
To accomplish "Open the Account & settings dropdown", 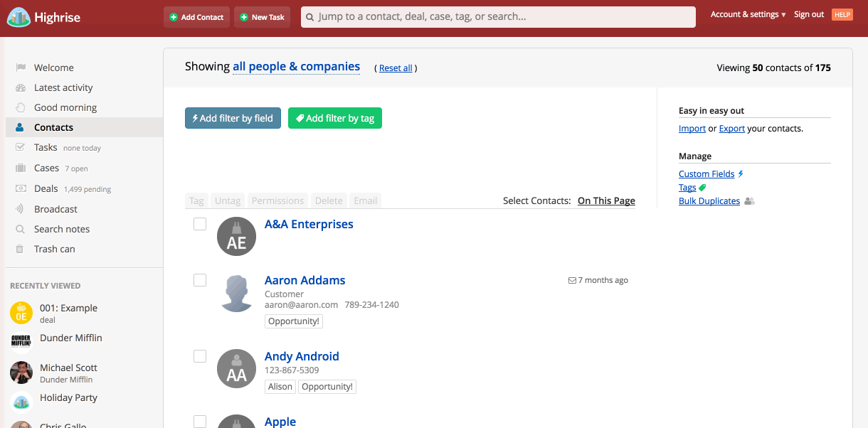I will click(x=748, y=14).
